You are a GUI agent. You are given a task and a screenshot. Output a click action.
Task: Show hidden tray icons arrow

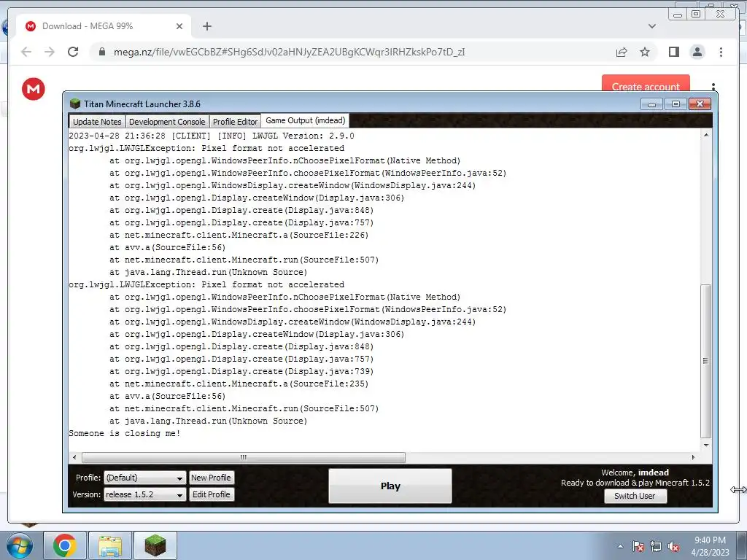pos(620,546)
